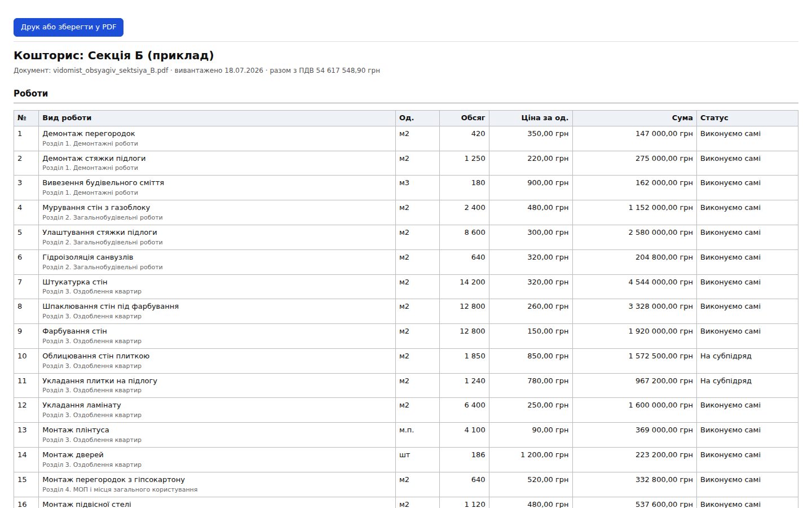The height and width of the screenshot is (508, 812).
Task: Click the volume value 6 400
Action: (475, 405)
